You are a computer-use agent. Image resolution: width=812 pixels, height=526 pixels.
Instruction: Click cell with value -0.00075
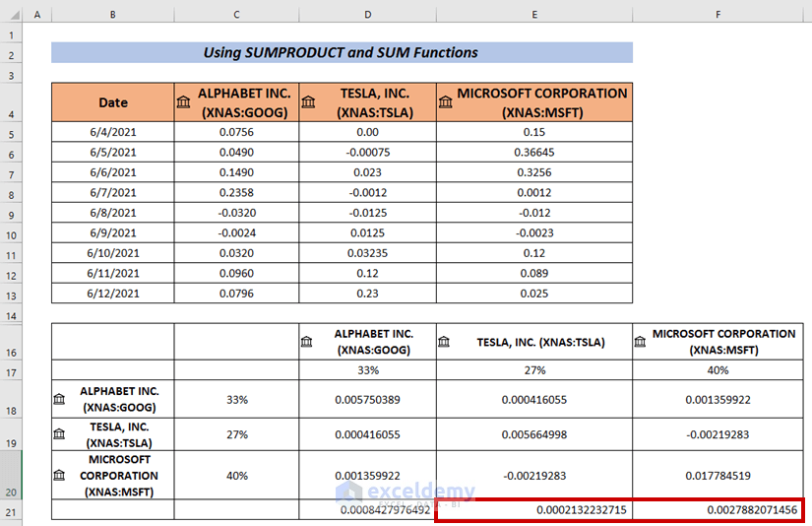[368, 153]
